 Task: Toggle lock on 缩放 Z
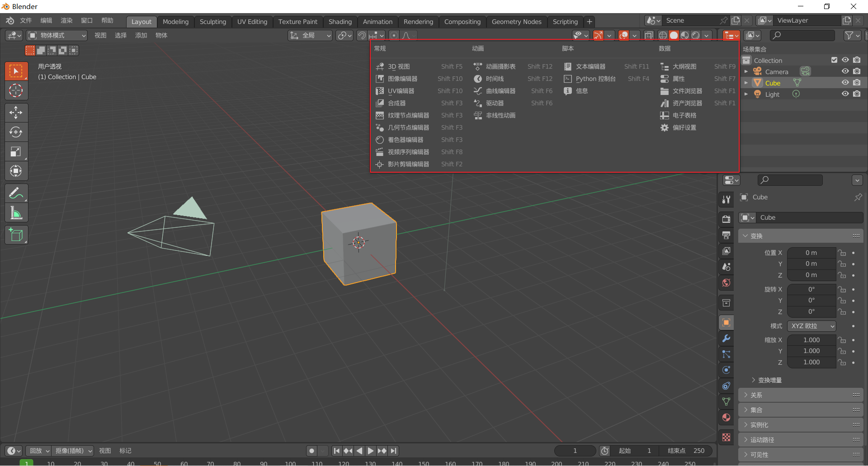[x=842, y=362]
